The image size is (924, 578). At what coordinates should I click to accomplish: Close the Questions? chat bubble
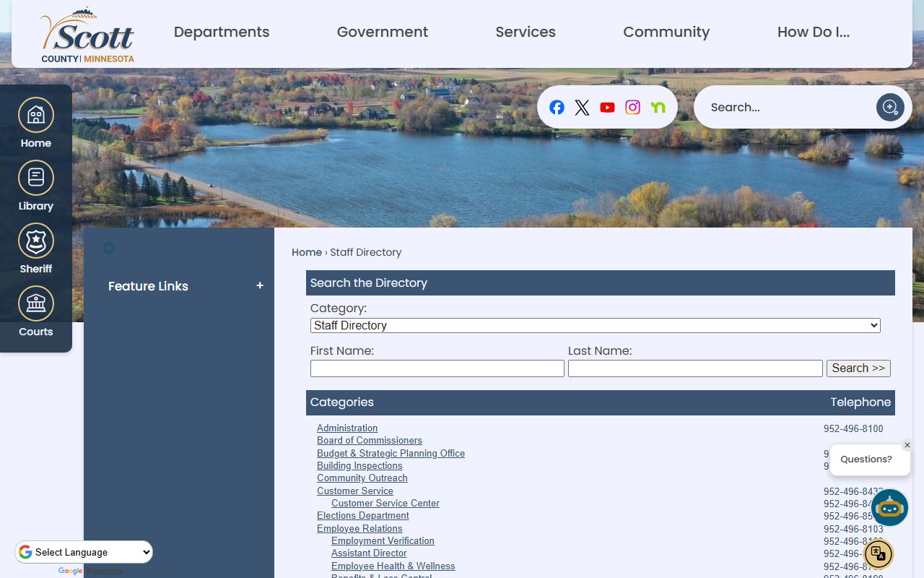(x=907, y=445)
